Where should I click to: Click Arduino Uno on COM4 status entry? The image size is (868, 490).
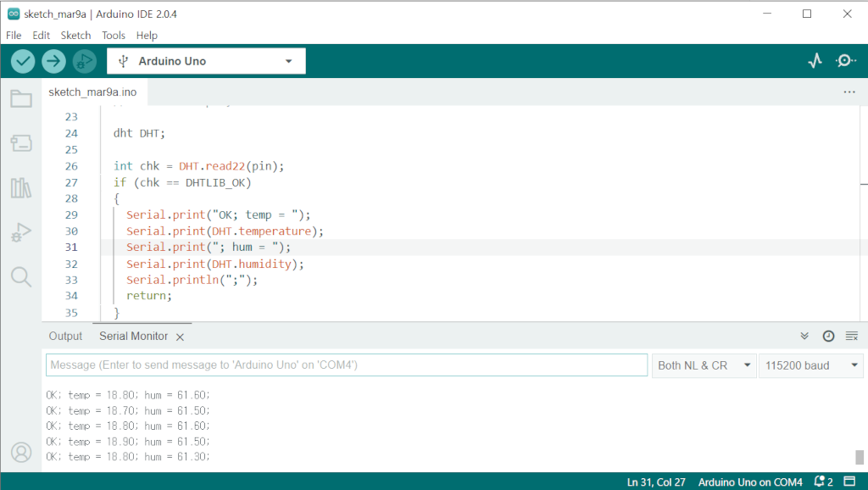[x=750, y=482]
